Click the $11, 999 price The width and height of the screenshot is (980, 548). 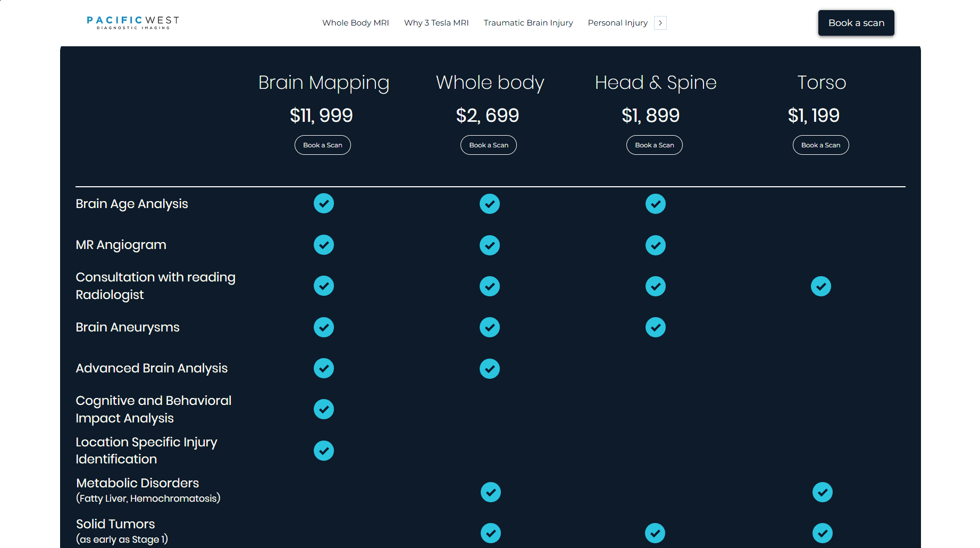click(321, 115)
